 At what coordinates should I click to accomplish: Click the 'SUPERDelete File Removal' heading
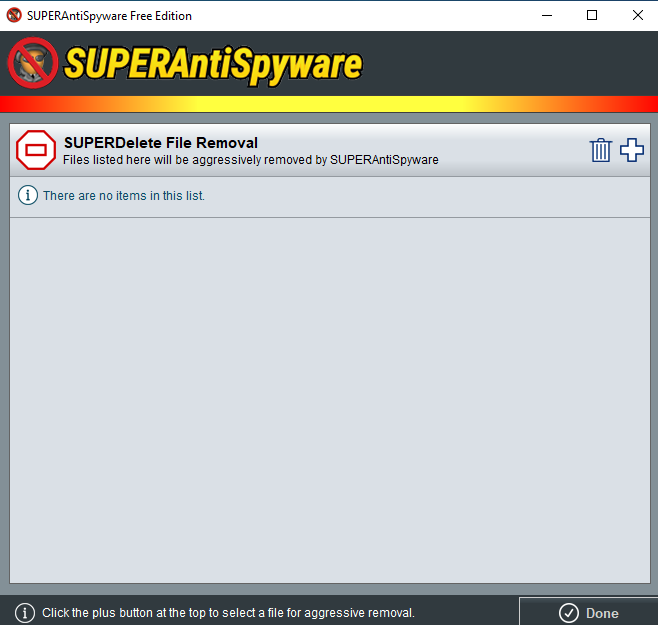tap(161, 143)
